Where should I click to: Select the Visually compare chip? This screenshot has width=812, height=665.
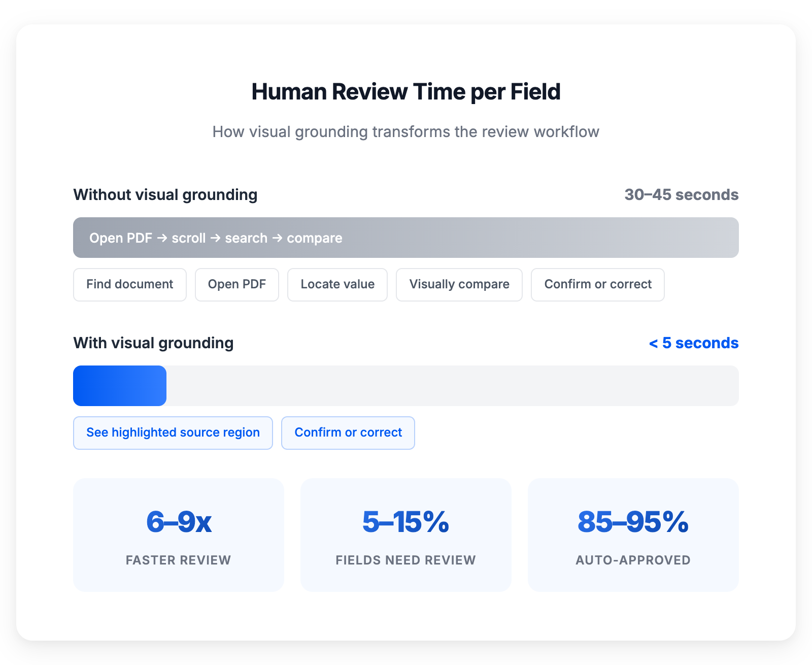click(x=459, y=285)
